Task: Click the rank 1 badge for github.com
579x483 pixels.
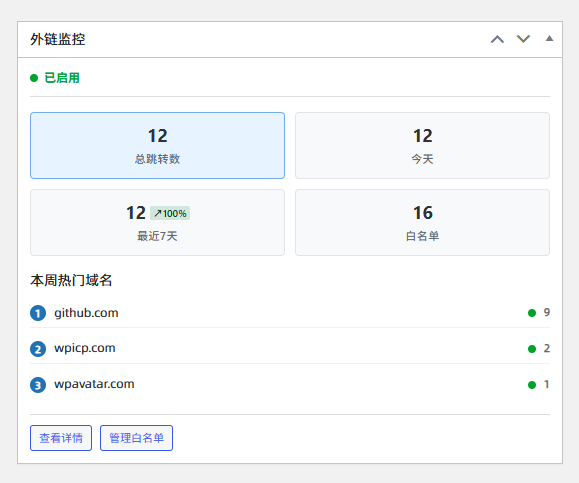Action: (x=38, y=313)
